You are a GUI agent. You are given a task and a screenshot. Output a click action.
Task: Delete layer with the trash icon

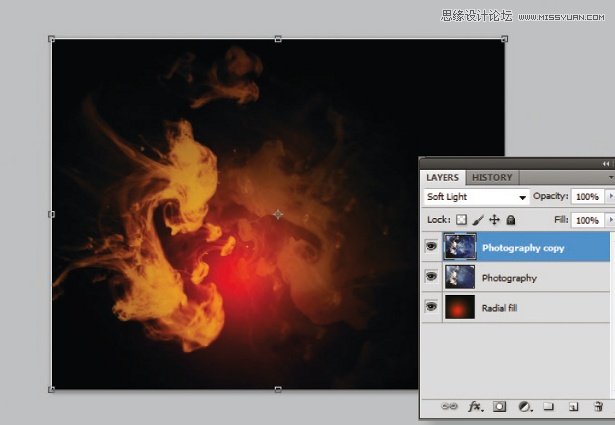pyautogui.click(x=597, y=408)
